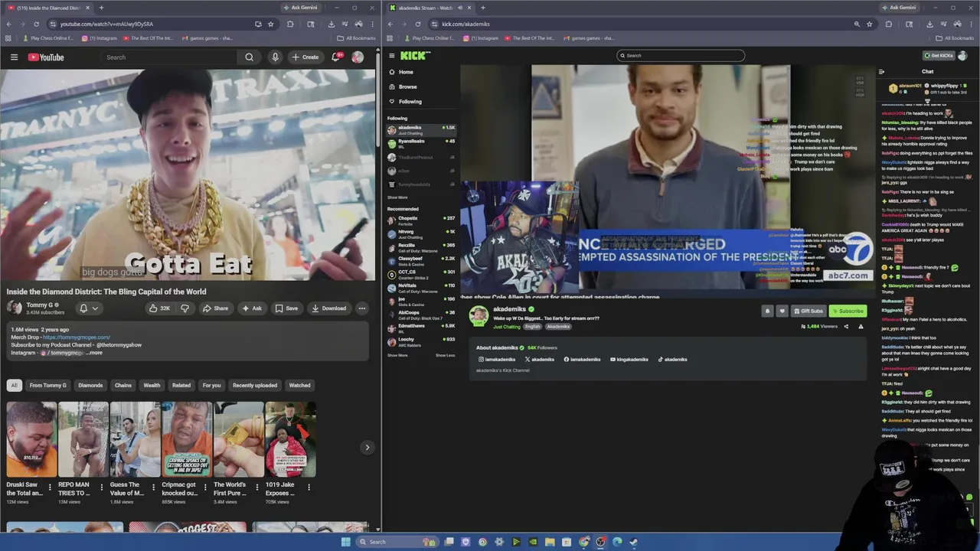Share the YouTube video
The width and height of the screenshot is (980, 551).
tap(215, 308)
